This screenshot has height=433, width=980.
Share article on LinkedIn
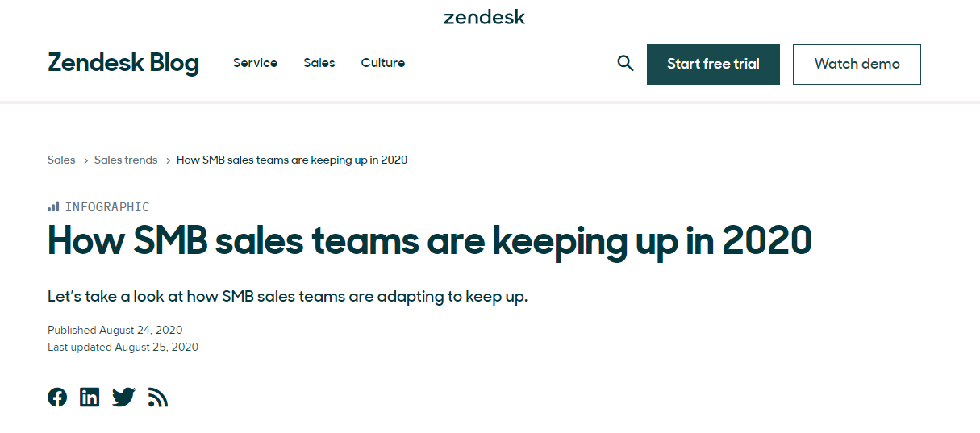[x=90, y=397]
